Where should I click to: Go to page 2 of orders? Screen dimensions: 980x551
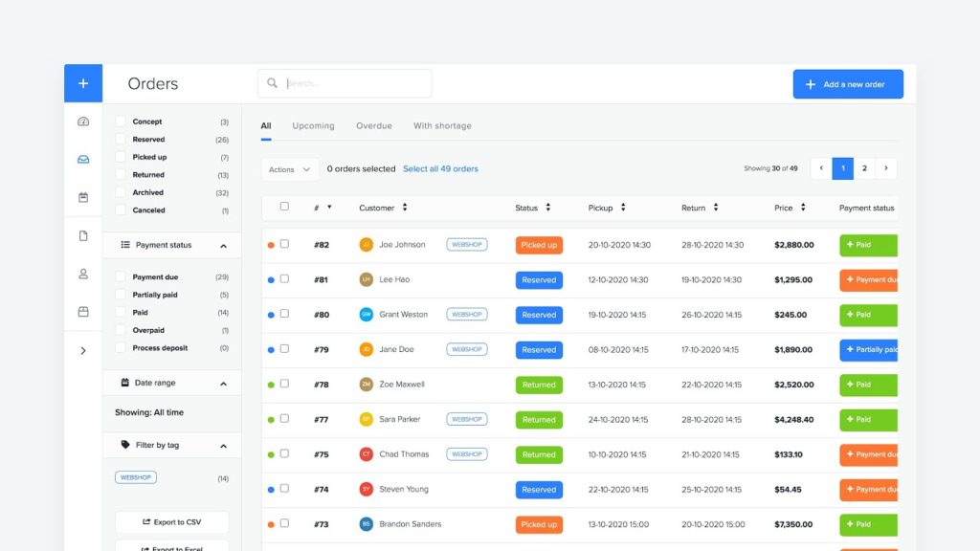[x=864, y=168]
